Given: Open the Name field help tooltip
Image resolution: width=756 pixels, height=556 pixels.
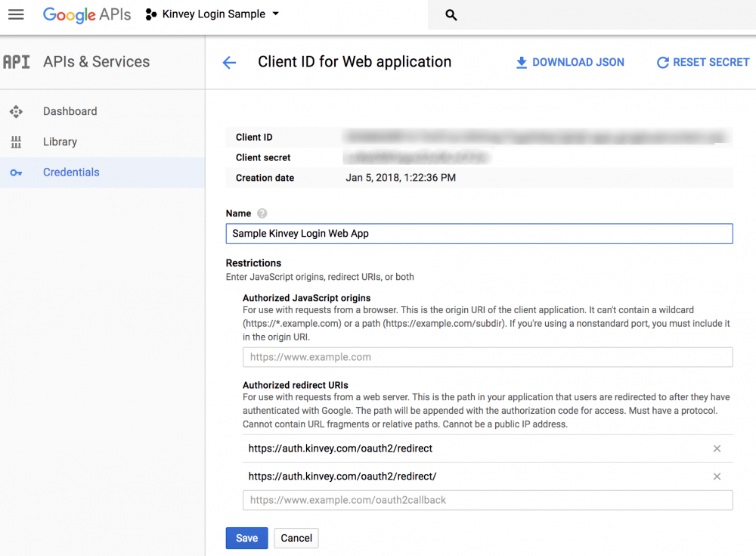Looking at the screenshot, I should [261, 214].
